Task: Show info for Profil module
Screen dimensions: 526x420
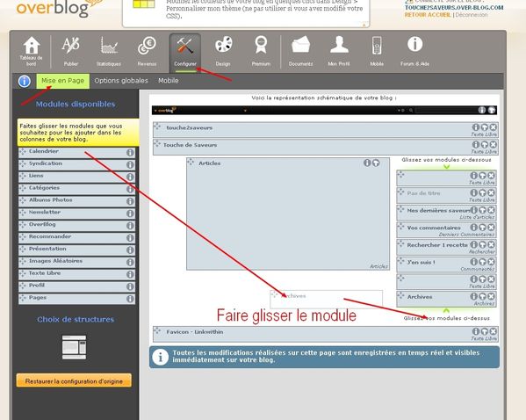Action: (130, 286)
